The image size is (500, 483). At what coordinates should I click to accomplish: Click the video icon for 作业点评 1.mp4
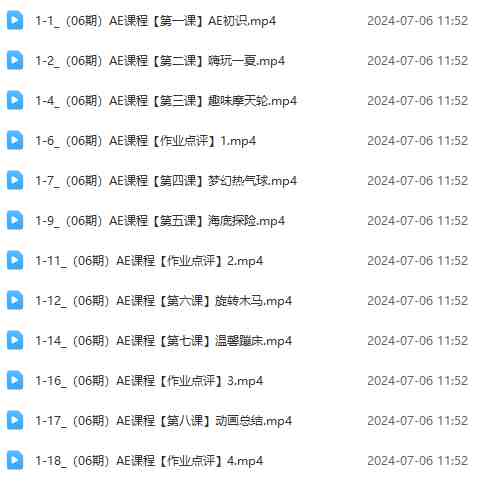[15, 140]
